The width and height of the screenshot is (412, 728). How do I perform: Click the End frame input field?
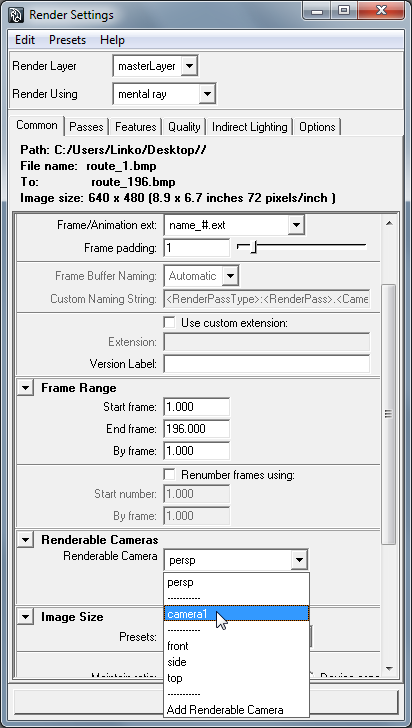[197, 429]
